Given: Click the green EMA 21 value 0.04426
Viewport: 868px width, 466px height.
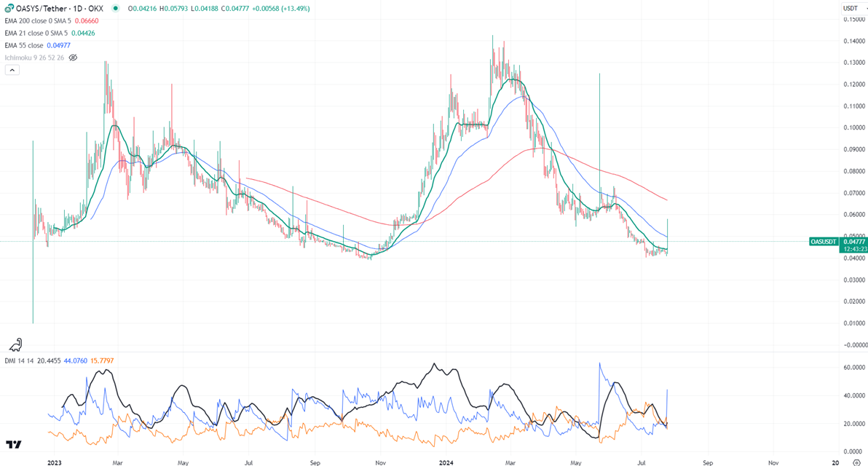Looking at the screenshot, I should [82, 33].
